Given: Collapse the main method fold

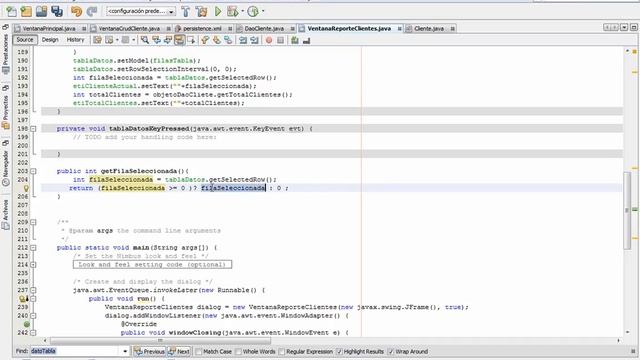Looking at the screenshot, I should point(33,248).
